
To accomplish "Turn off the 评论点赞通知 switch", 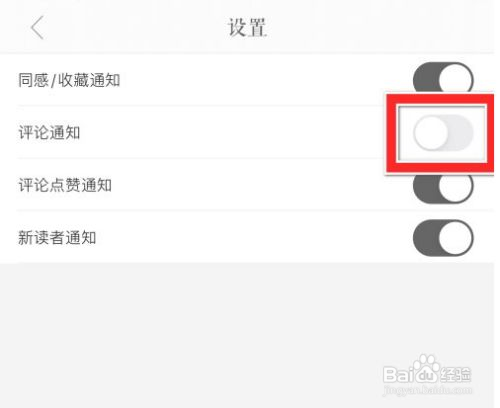I will click(443, 187).
